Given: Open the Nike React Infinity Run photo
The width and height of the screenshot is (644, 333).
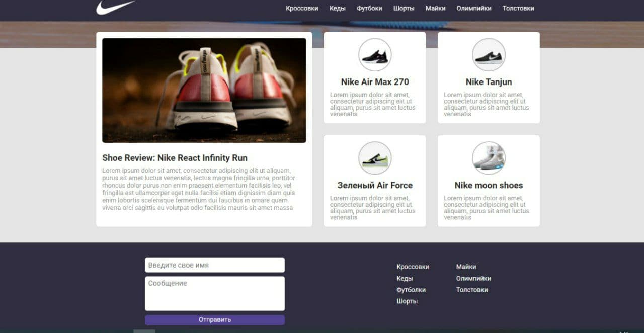Looking at the screenshot, I should click(x=204, y=91).
